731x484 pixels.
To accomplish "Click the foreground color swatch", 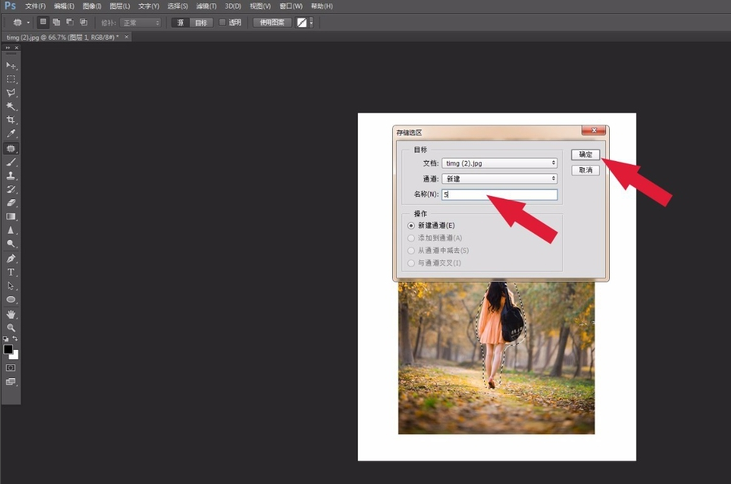I will coord(8,349).
